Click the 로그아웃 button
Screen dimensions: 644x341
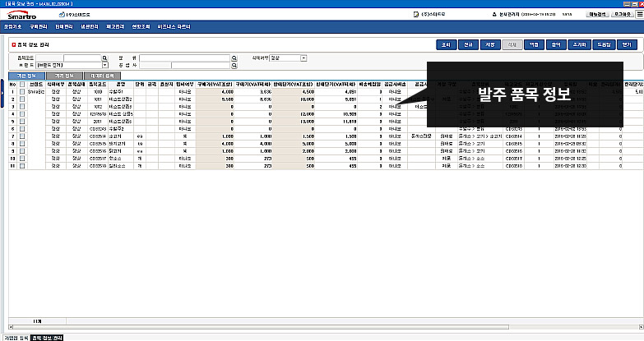click(623, 14)
